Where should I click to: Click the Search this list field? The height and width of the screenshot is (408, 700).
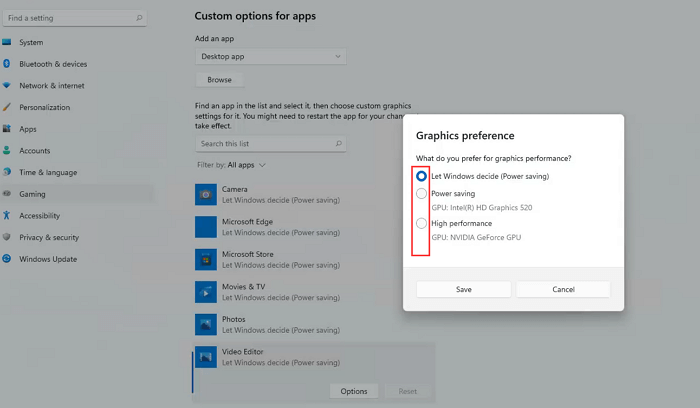click(x=270, y=144)
